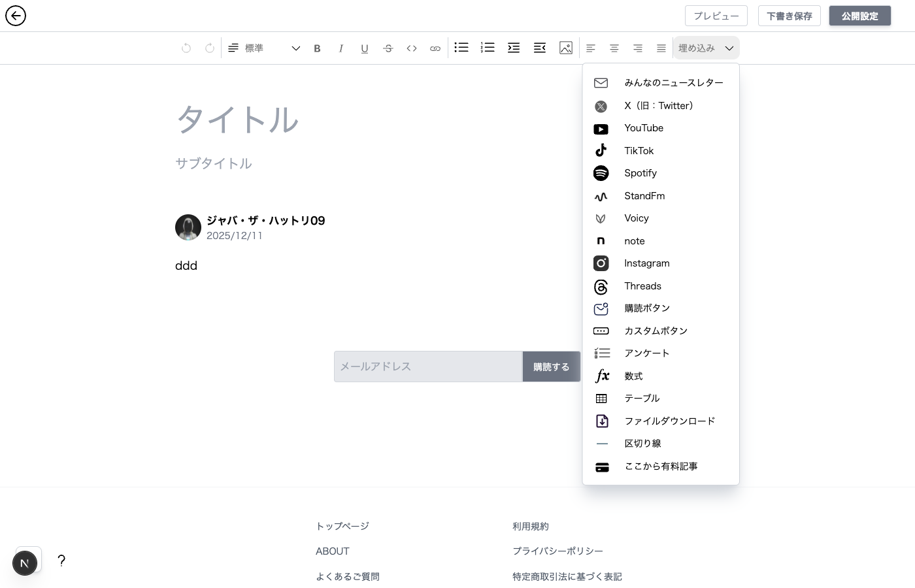Choose Spotify embed option
Viewport: 915px width, 588px height.
pyautogui.click(x=640, y=173)
